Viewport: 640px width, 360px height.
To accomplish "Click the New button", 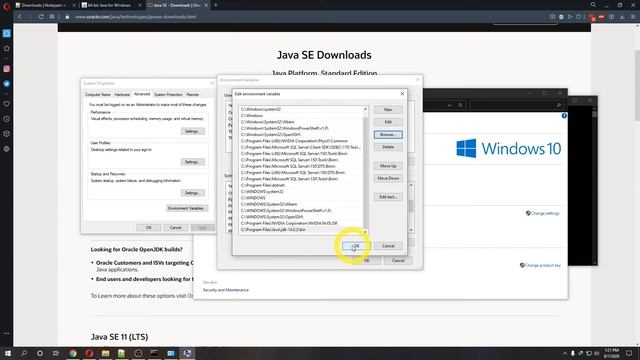I will [388, 109].
